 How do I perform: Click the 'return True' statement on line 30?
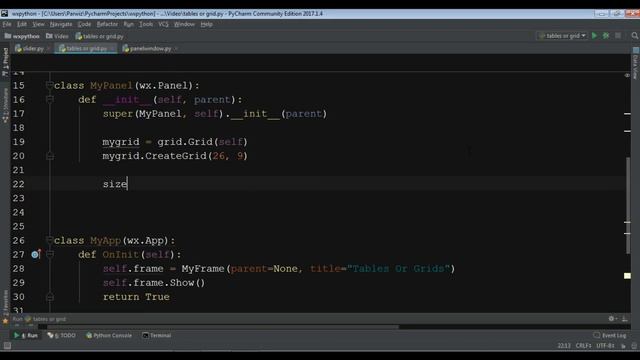coord(136,297)
